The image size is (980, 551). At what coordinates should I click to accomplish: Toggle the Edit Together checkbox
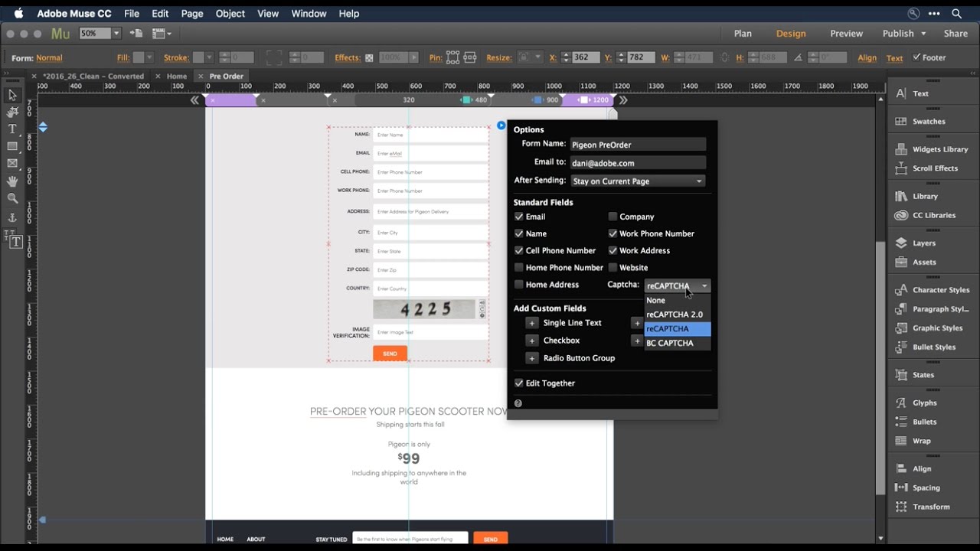[x=519, y=383]
